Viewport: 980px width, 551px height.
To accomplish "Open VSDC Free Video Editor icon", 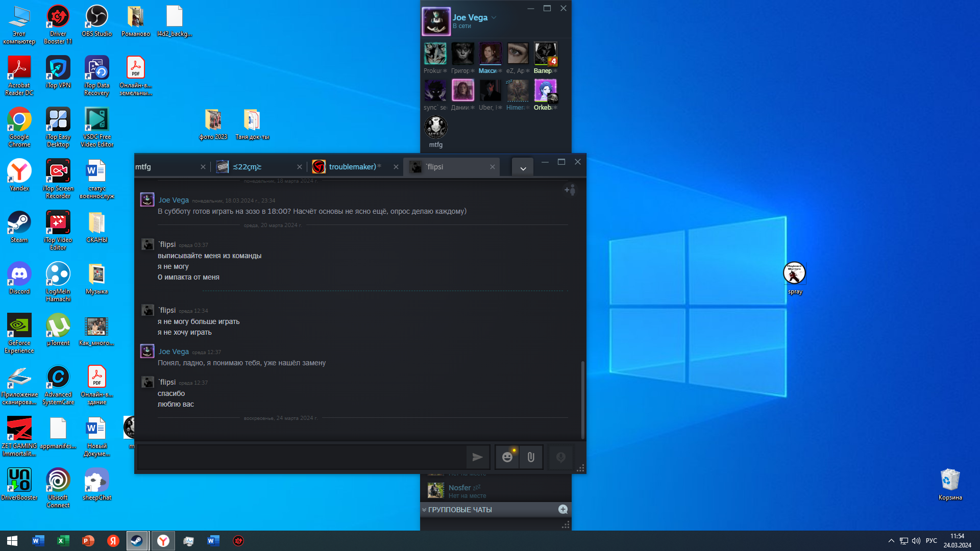I will point(97,128).
